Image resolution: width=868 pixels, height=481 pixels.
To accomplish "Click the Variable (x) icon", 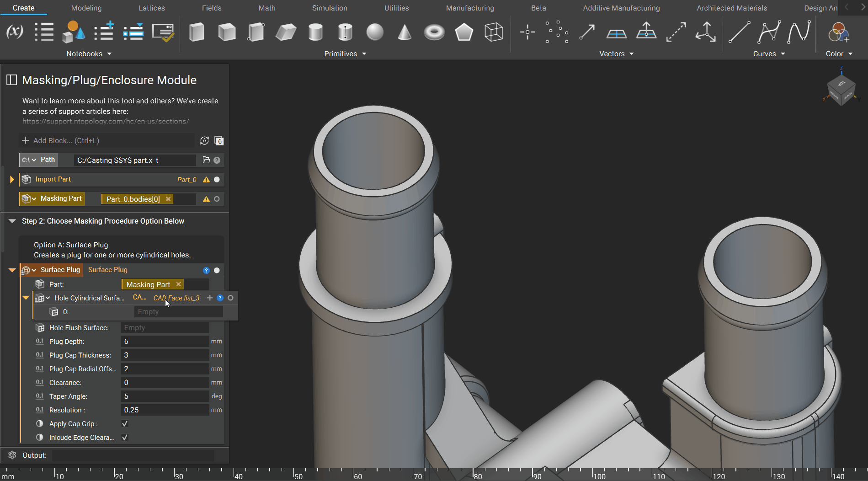I will (15, 32).
